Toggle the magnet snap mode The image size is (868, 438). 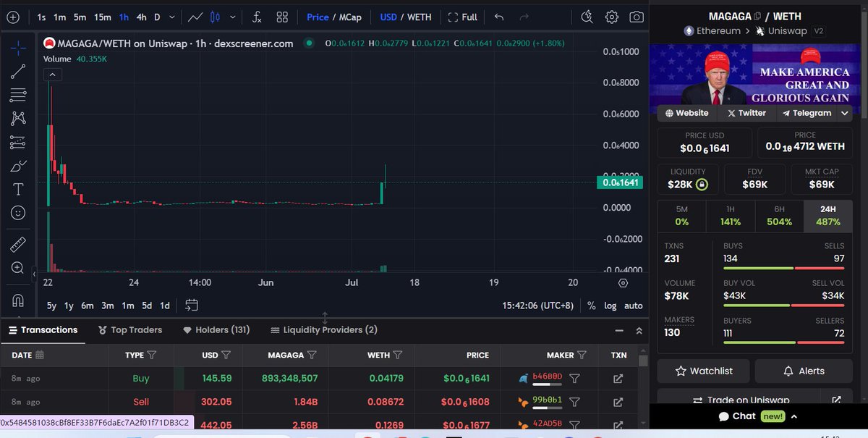18,300
